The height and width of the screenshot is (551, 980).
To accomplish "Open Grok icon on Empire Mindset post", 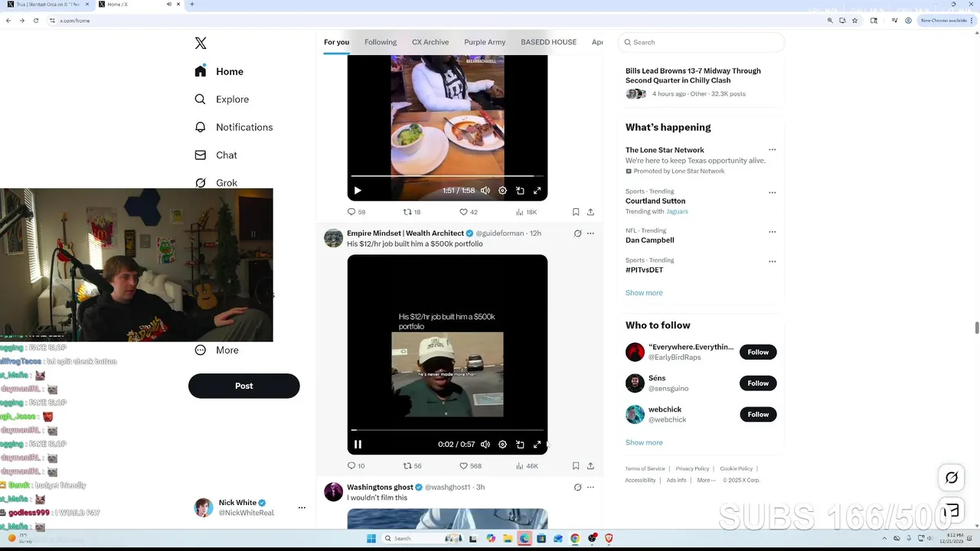I will pyautogui.click(x=577, y=233).
